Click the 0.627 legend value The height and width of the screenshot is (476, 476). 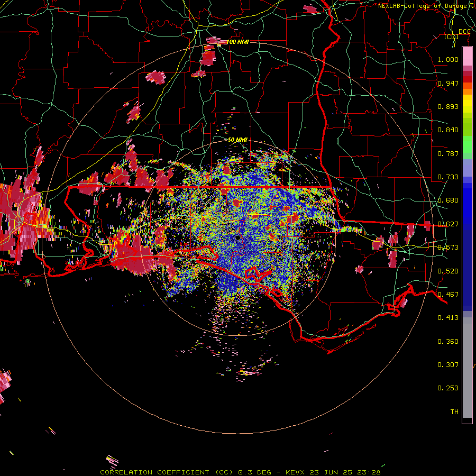(448, 224)
